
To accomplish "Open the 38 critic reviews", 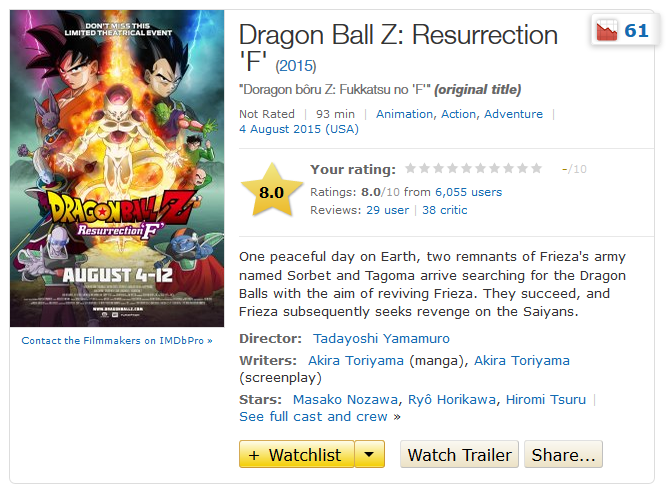I will pyautogui.click(x=445, y=210).
